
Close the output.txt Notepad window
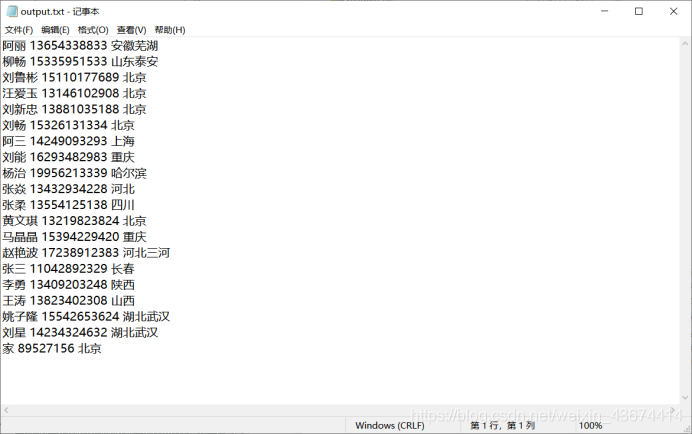pyautogui.click(x=673, y=11)
